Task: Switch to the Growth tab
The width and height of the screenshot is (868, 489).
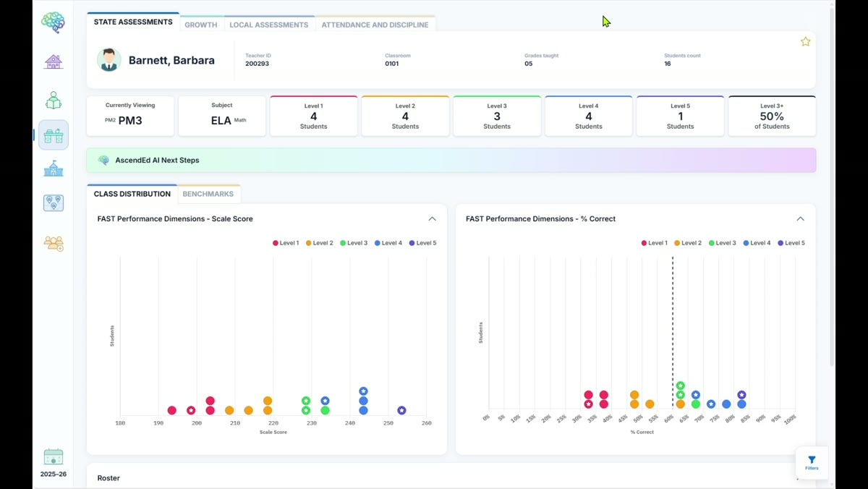Action: point(201,25)
